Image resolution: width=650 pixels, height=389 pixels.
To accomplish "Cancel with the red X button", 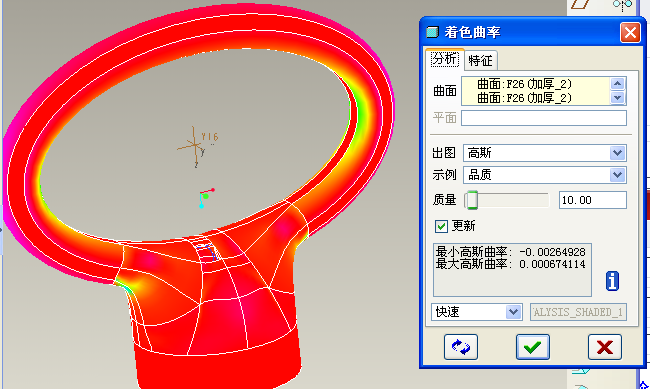I will (x=605, y=347).
